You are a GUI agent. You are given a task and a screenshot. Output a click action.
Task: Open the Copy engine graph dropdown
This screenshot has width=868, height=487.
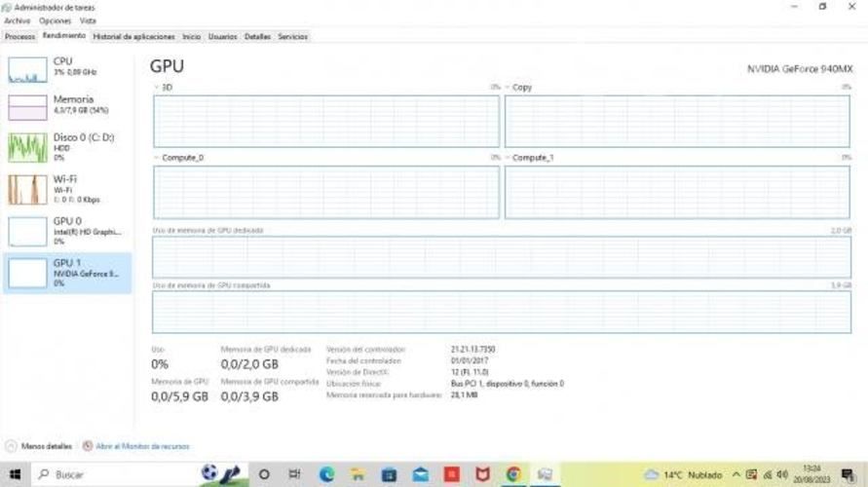coord(508,88)
